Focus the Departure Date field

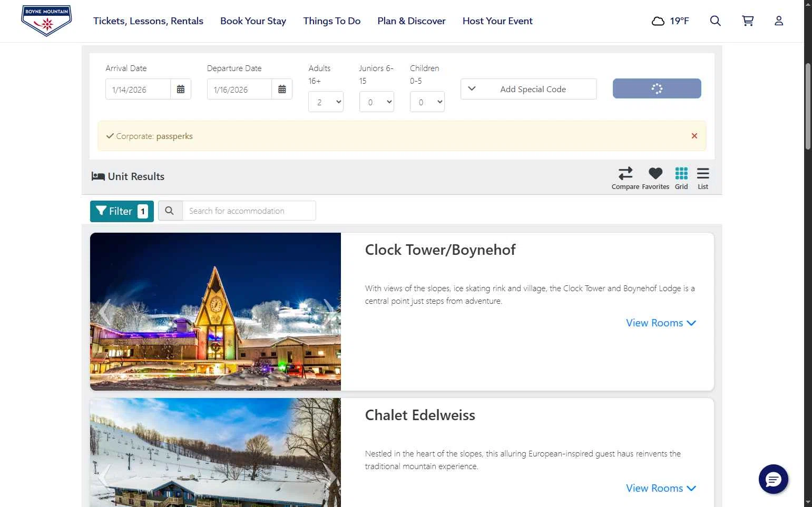tap(239, 90)
